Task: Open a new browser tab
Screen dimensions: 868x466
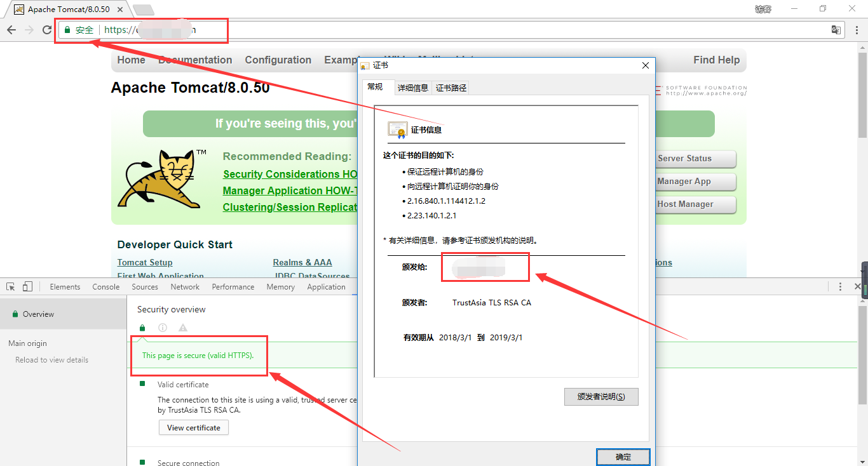Action: tap(144, 10)
